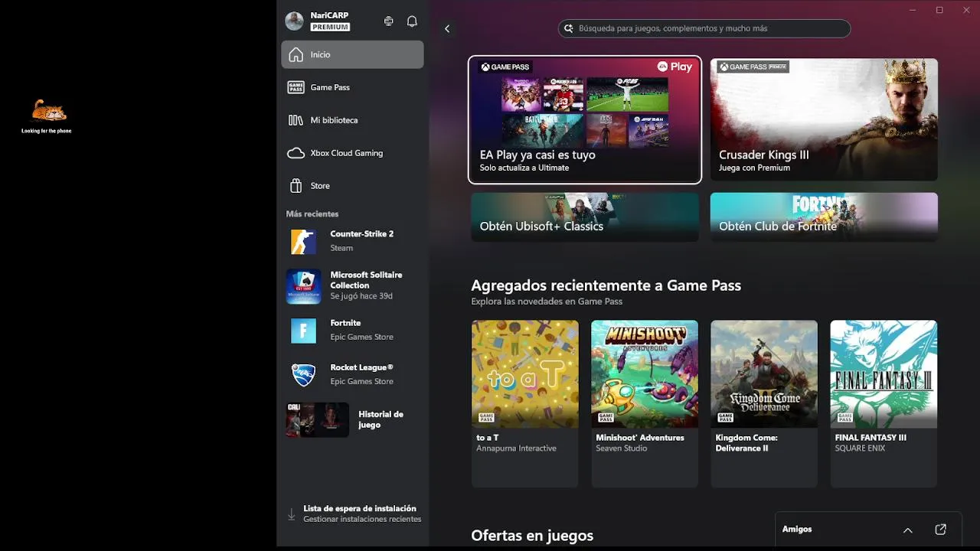Open the Minishoot' Adventures game card
This screenshot has width=980, height=551.
pos(645,403)
